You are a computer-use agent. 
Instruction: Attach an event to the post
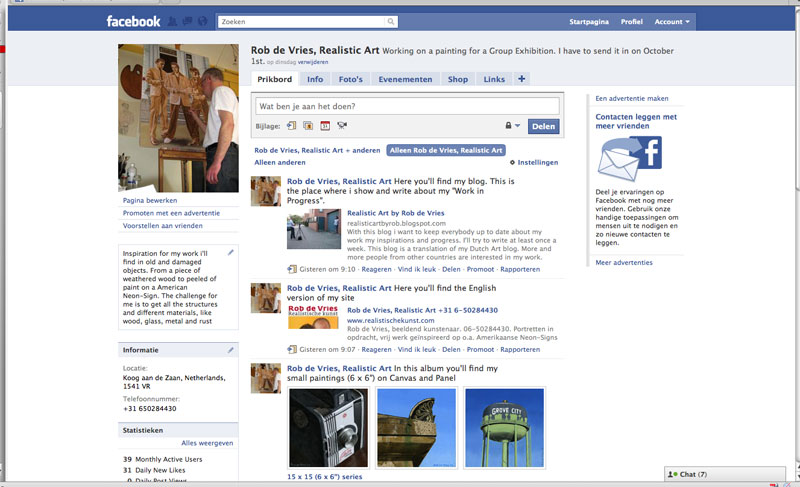[325, 125]
